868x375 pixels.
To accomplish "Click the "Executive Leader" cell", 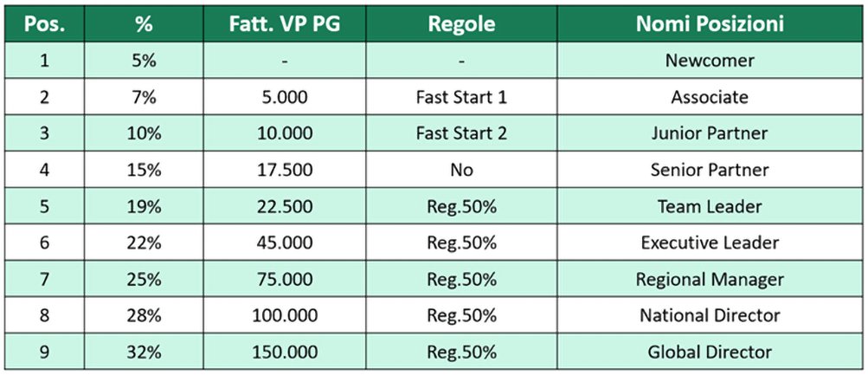I will [709, 242].
